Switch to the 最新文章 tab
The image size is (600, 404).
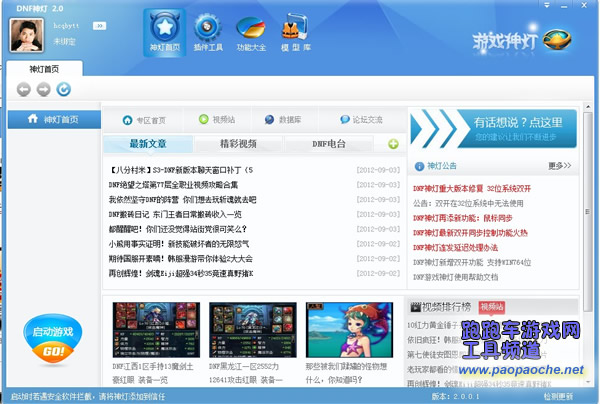(x=148, y=144)
